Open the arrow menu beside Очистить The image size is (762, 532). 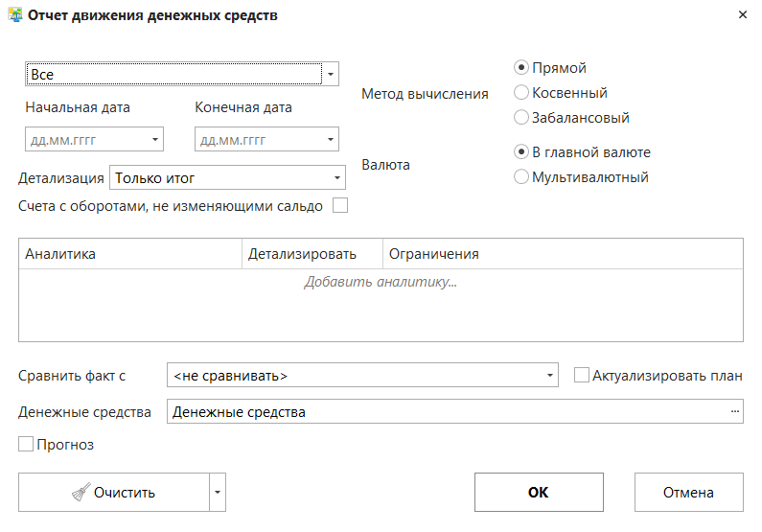[218, 493]
